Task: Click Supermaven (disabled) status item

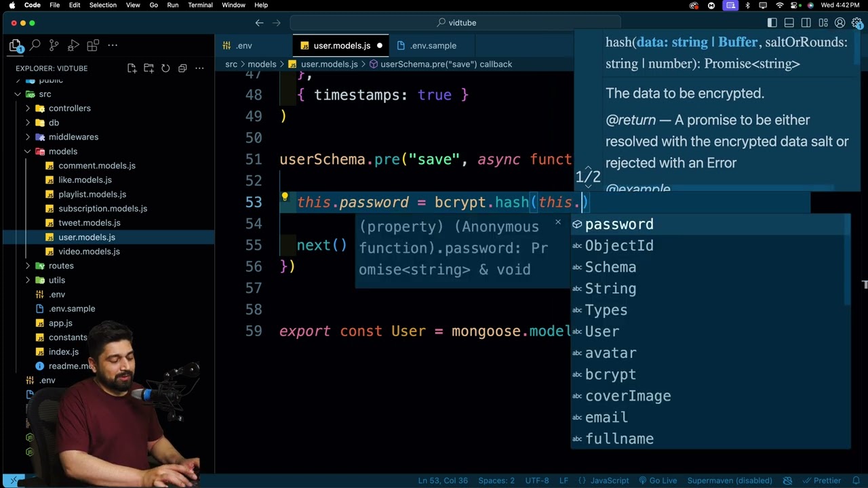Action: tap(730, 481)
